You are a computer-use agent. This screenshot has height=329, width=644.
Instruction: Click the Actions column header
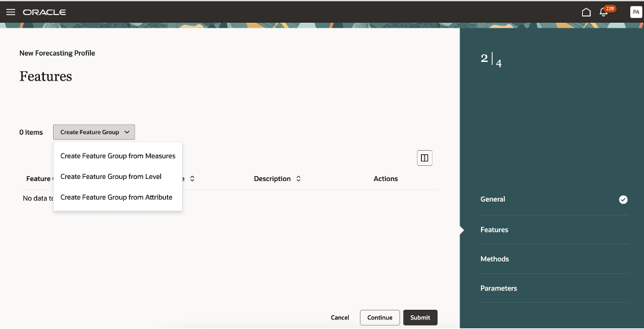(x=386, y=179)
